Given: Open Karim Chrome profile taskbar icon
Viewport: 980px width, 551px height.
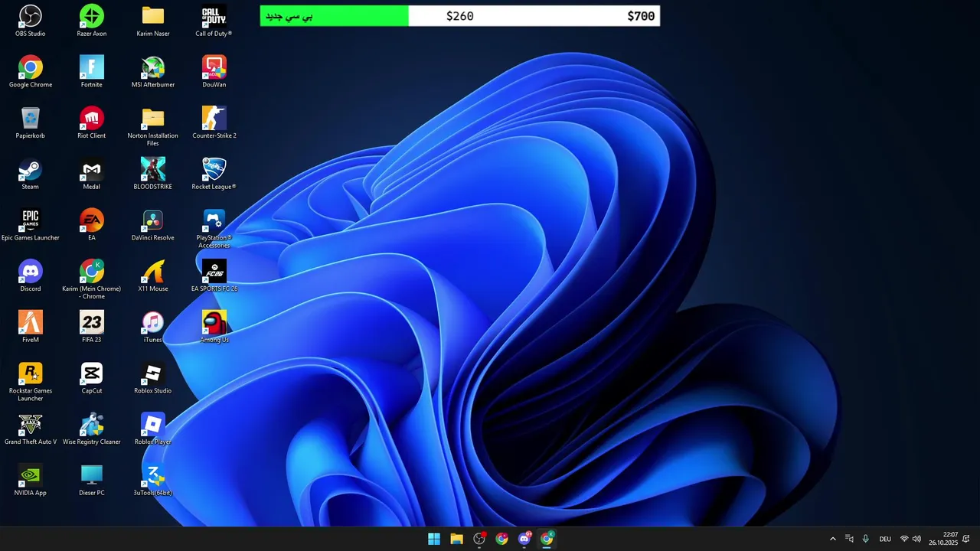Looking at the screenshot, I should click(547, 539).
